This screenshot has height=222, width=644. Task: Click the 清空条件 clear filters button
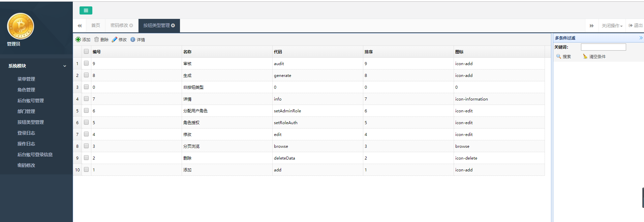(x=594, y=57)
